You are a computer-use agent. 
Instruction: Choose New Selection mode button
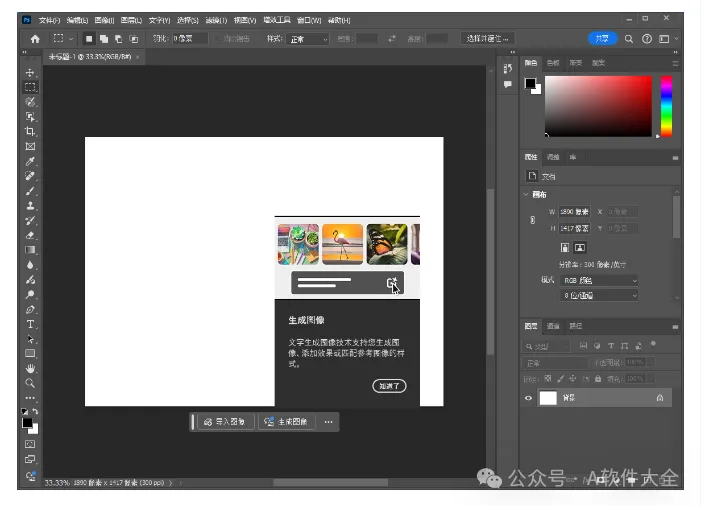pyautogui.click(x=89, y=39)
